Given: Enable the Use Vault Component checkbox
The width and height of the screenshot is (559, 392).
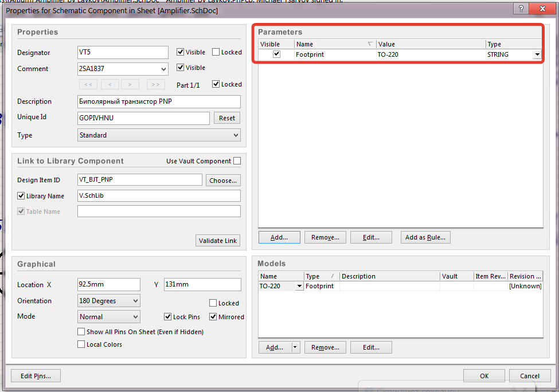Looking at the screenshot, I should tap(237, 161).
